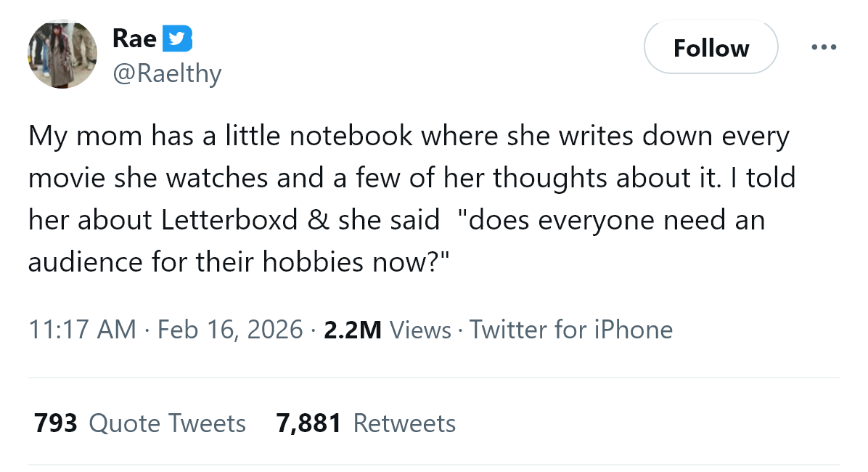Screen dimensions: 868x472
Task: View the Quote Tweets label
Action: coord(167,423)
